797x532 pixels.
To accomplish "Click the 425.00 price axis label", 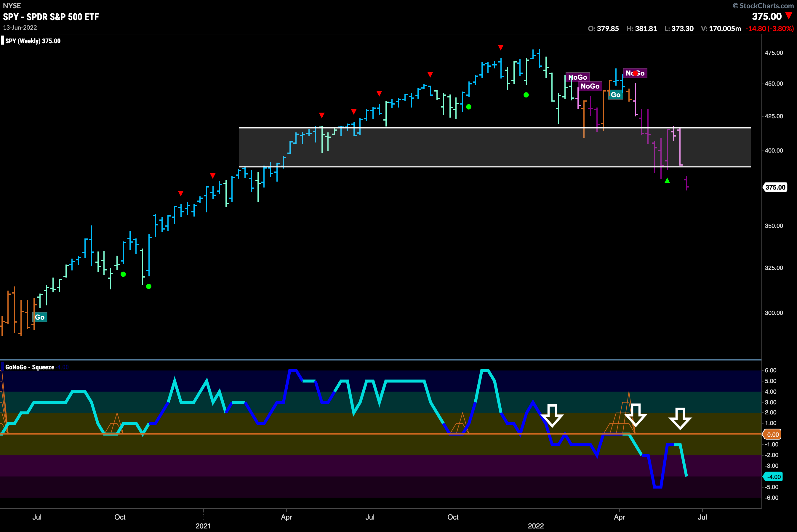I will click(x=774, y=116).
